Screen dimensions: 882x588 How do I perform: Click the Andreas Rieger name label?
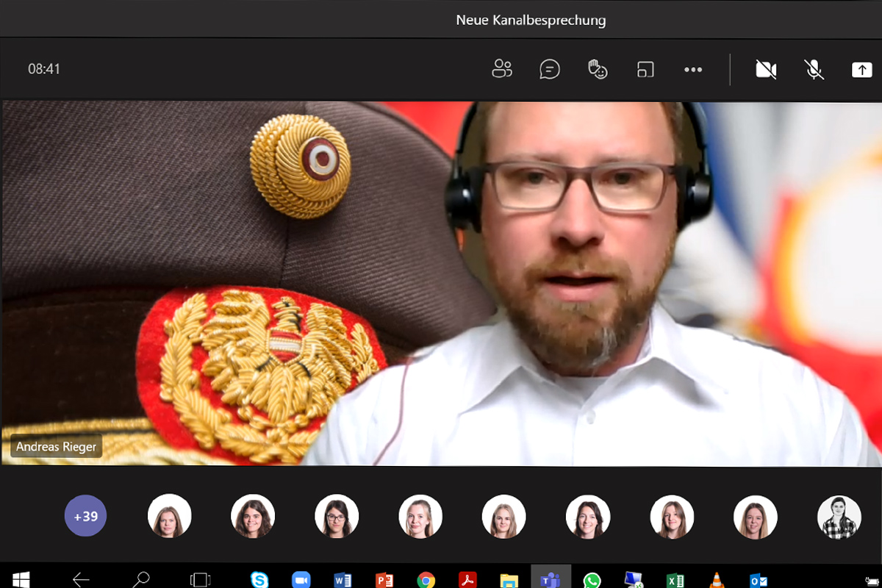click(57, 446)
